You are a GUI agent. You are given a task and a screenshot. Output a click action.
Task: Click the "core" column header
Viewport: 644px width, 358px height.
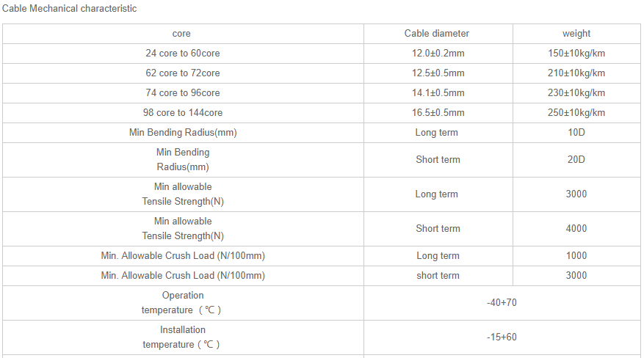tap(181, 34)
